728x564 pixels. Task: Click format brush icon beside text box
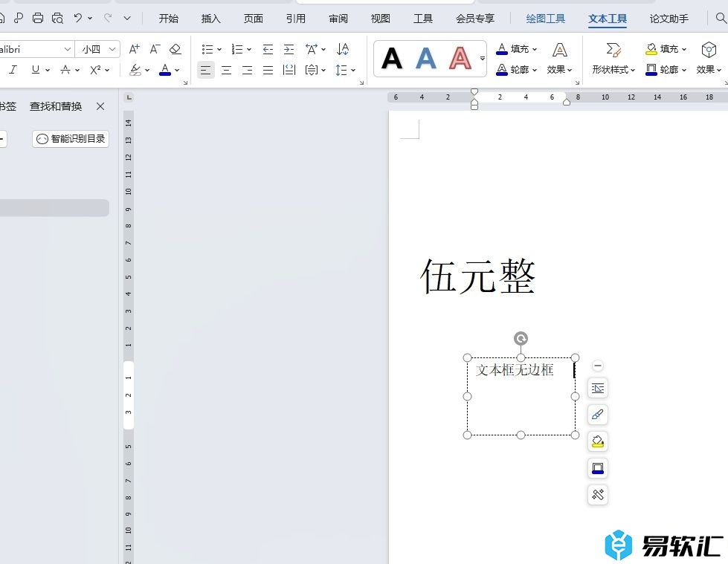598,415
